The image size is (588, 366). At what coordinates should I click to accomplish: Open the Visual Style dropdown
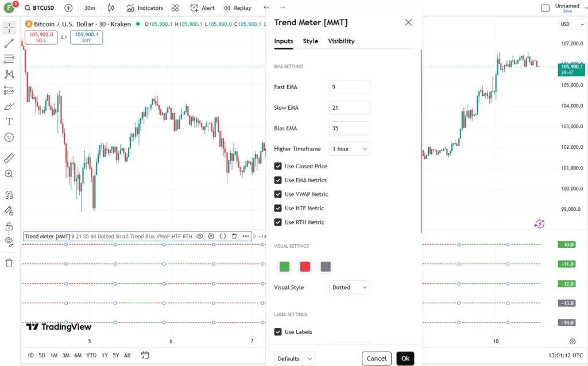coord(350,287)
